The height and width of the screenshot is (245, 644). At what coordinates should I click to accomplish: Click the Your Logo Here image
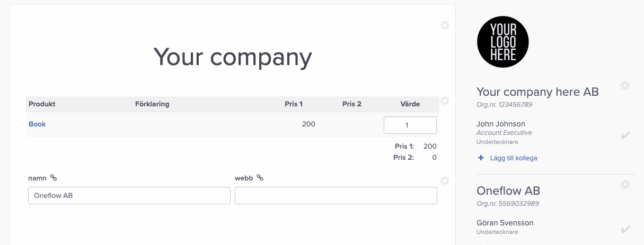click(503, 42)
